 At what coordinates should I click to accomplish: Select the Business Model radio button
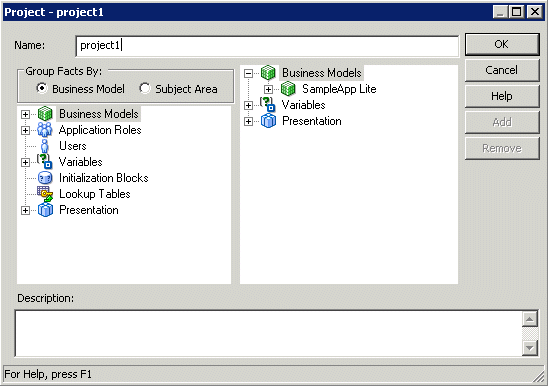point(42,88)
